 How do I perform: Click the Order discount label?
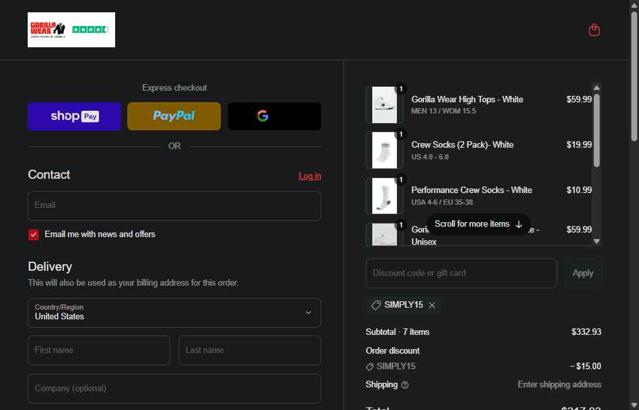tap(392, 350)
